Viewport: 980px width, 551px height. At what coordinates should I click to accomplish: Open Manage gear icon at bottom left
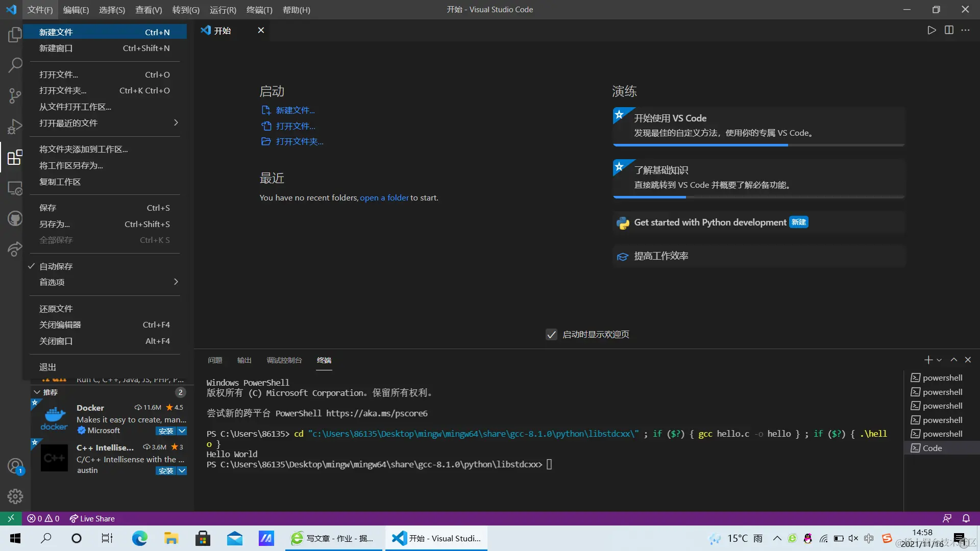click(15, 496)
